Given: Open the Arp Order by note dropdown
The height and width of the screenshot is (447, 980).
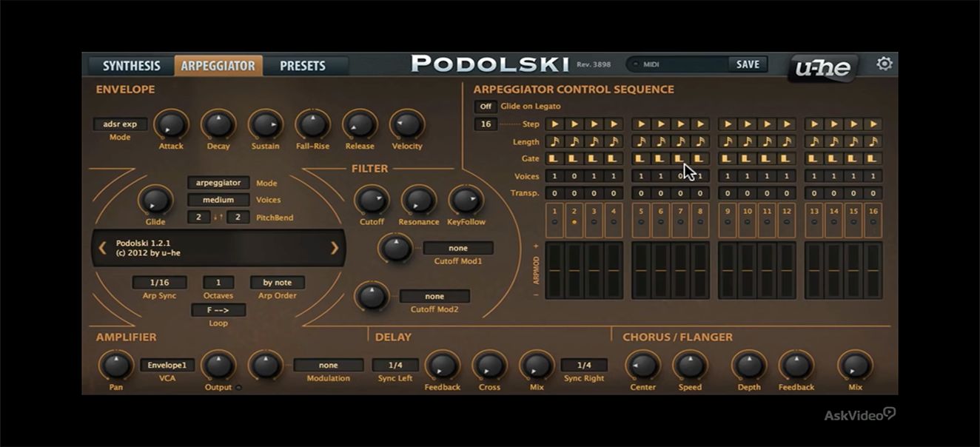Looking at the screenshot, I should [278, 283].
